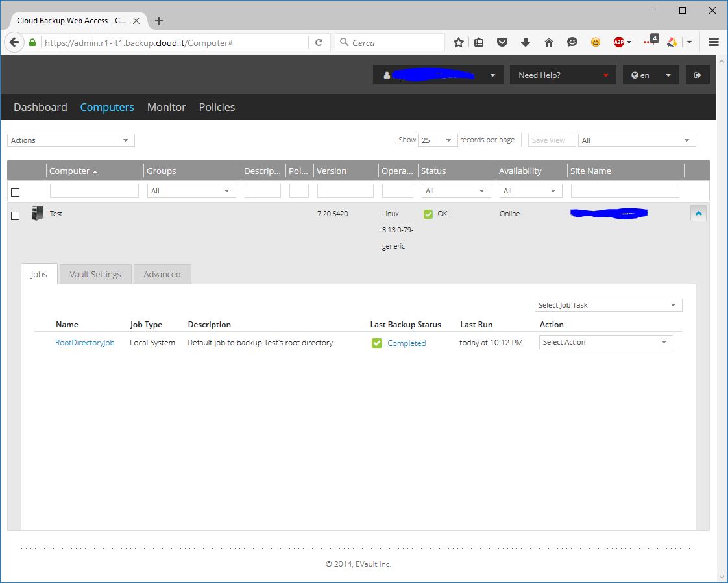Screen dimensions: 728x583
Task: Click the browser URL address bar
Action: point(175,43)
